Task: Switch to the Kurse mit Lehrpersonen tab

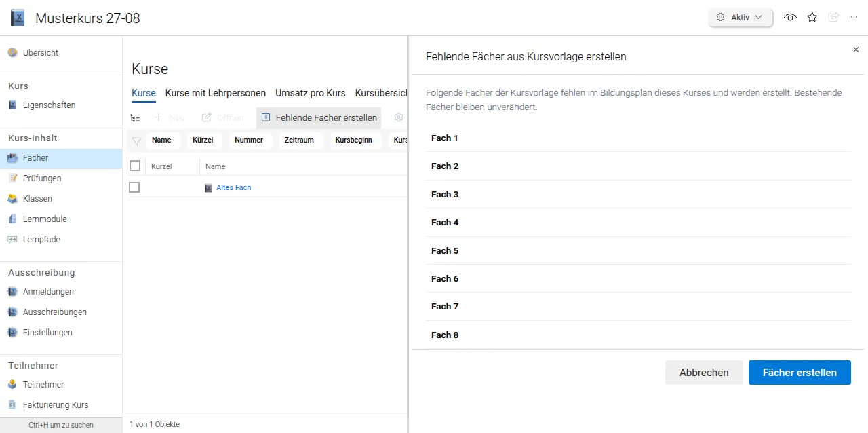Action: 216,93
